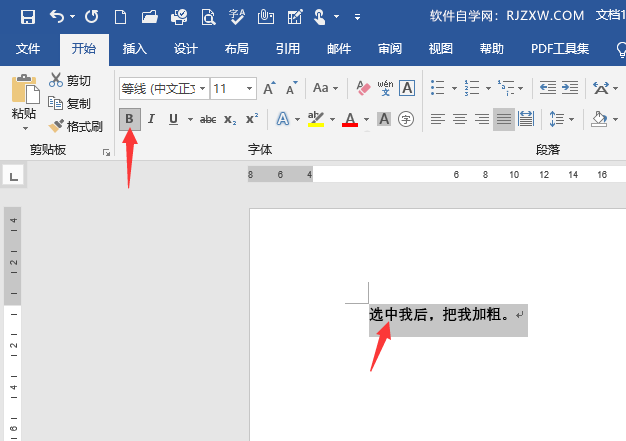This screenshot has width=626, height=441.
Task: Decrease indent icon
Action: click(x=547, y=87)
